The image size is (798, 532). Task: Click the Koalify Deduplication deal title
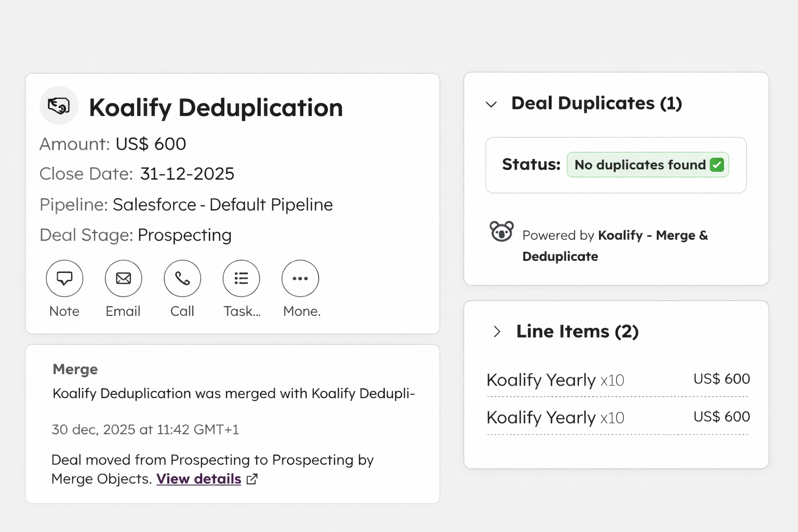216,108
